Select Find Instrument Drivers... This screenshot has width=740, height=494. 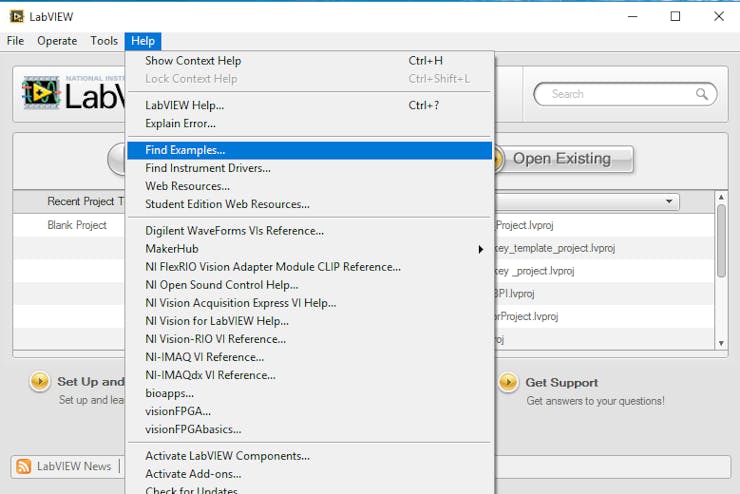(x=309, y=168)
